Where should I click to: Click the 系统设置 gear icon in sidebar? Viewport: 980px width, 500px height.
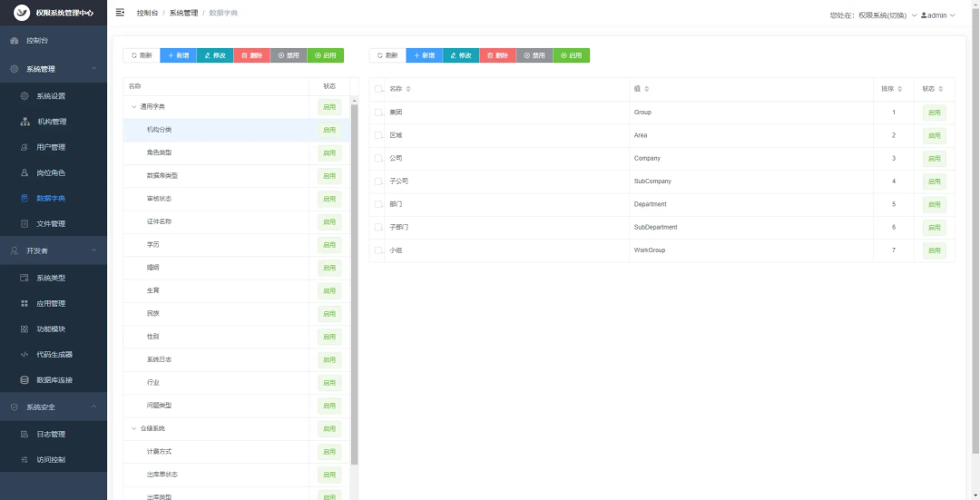(x=24, y=96)
